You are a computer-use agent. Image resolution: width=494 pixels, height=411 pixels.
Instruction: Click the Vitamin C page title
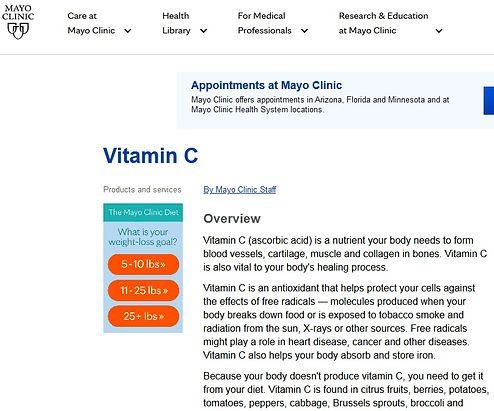(151, 156)
